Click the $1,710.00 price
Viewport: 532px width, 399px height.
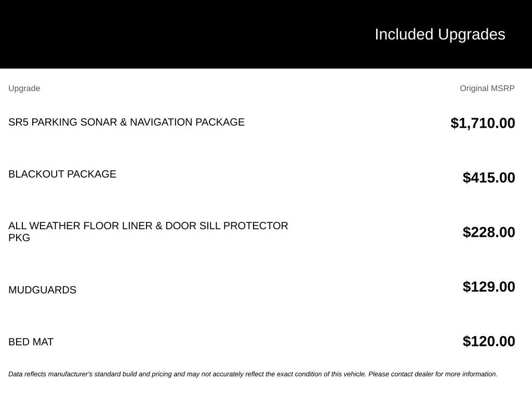point(483,123)
